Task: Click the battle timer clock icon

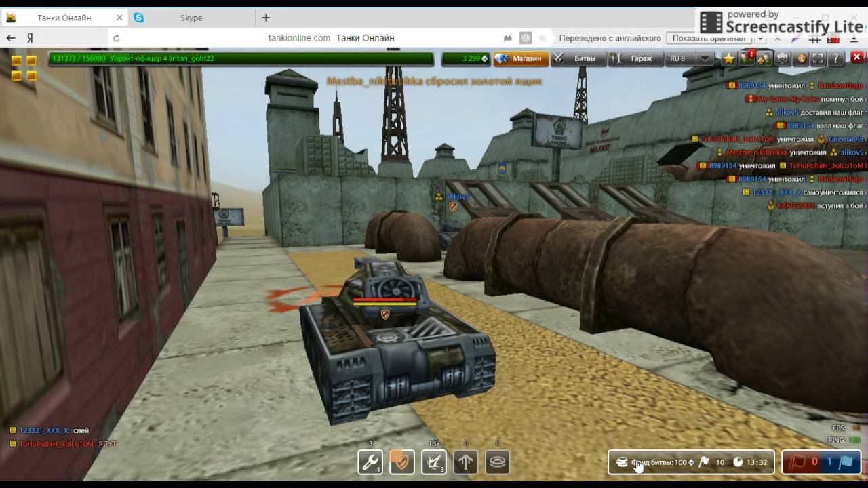Action: tap(738, 462)
